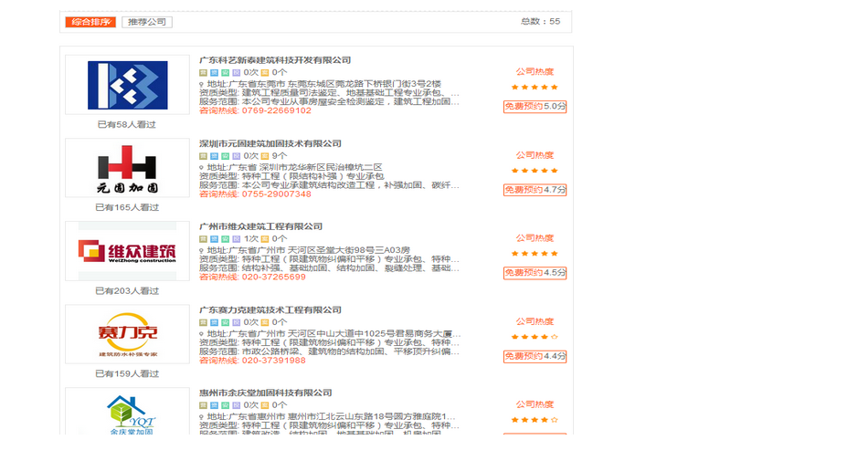Open 元固加固 company logo thumbnail

[x=127, y=168]
